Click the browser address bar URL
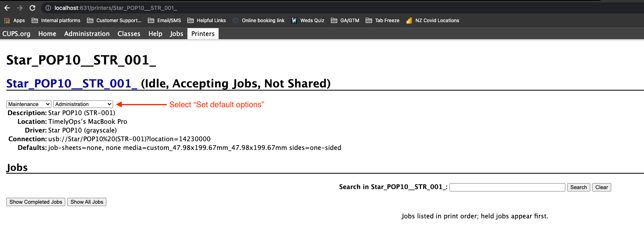 point(116,8)
